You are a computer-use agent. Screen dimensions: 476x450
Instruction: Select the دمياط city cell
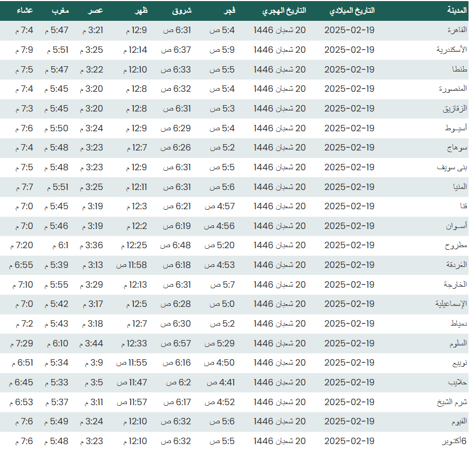[459, 323]
